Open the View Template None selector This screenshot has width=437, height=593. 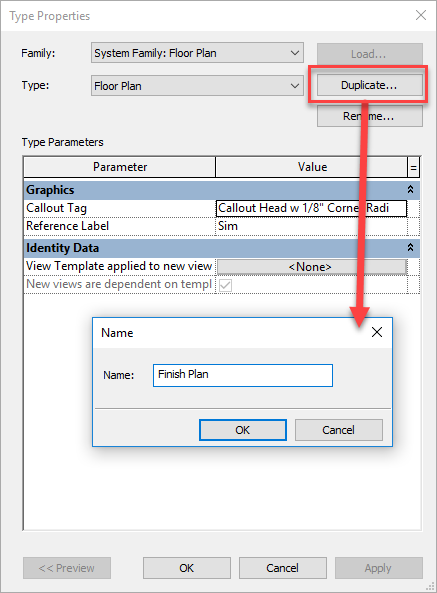311,267
